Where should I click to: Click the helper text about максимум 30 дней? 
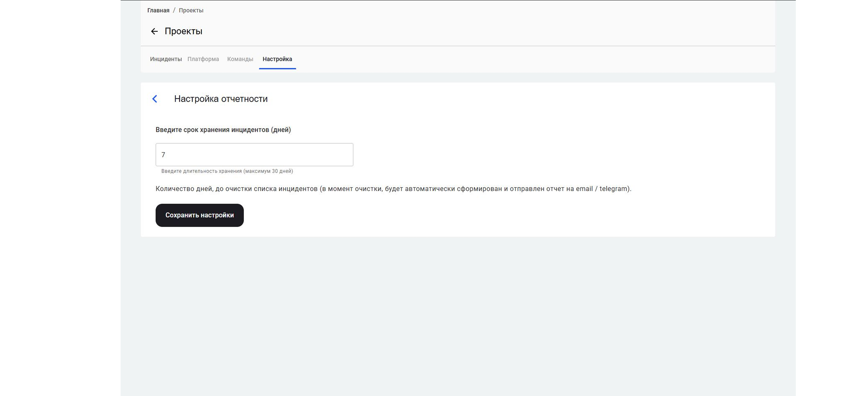coord(227,171)
